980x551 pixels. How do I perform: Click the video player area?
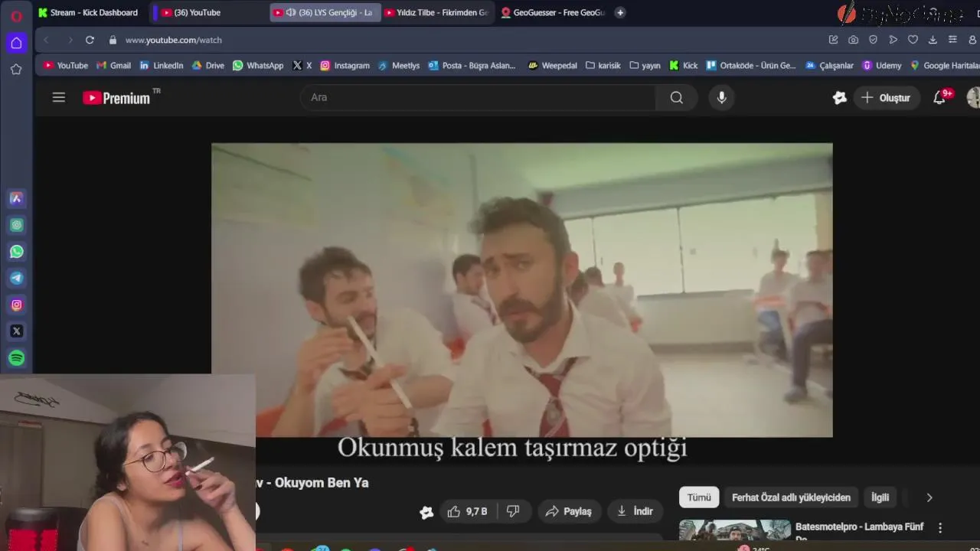[x=522, y=290]
